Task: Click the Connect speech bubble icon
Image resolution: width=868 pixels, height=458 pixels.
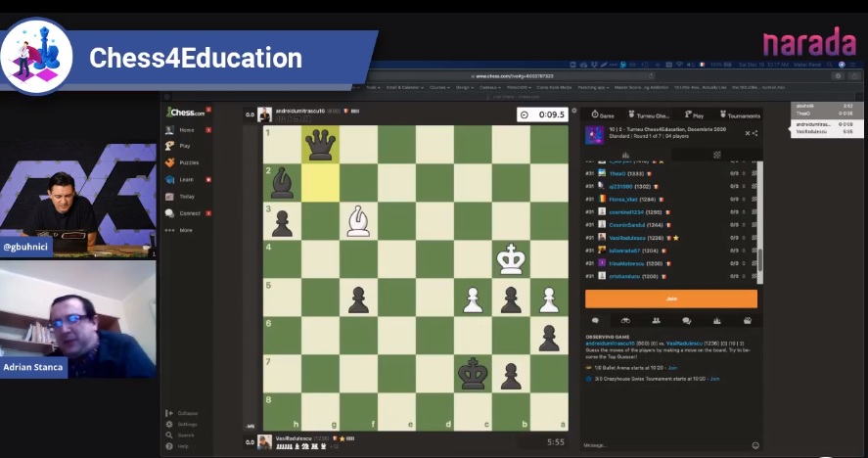Action: 170,212
